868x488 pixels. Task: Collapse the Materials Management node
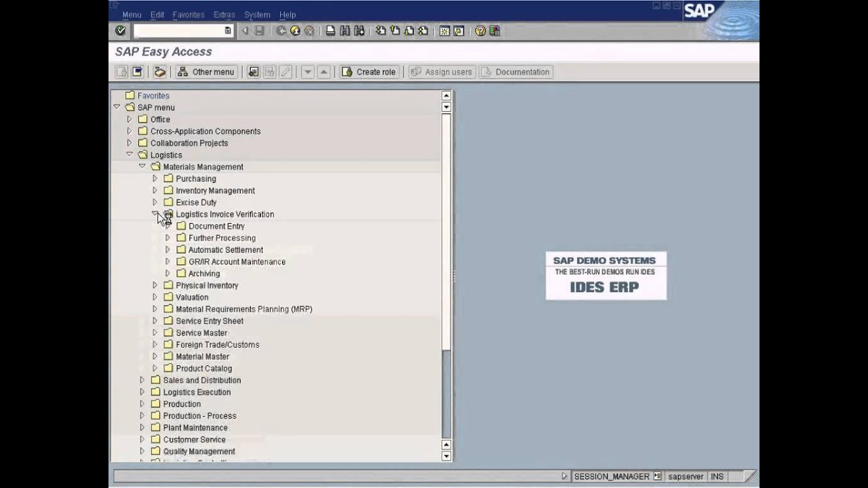tap(142, 166)
